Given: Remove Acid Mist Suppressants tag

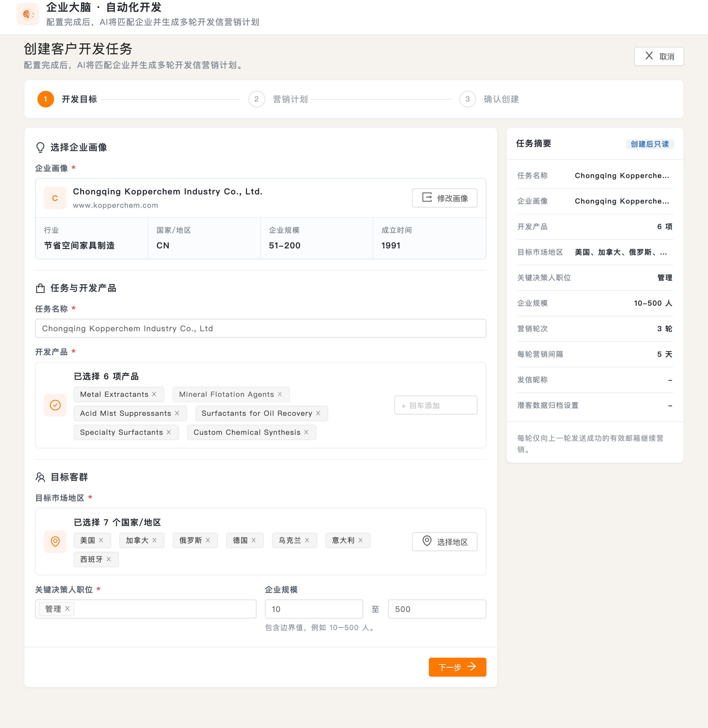Looking at the screenshot, I should click(177, 413).
